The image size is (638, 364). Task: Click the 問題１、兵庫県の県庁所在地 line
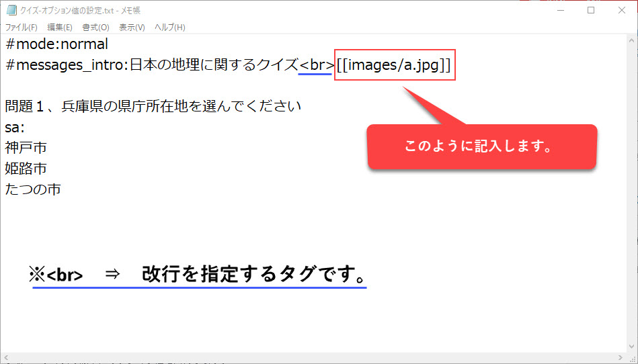pyautogui.click(x=153, y=106)
